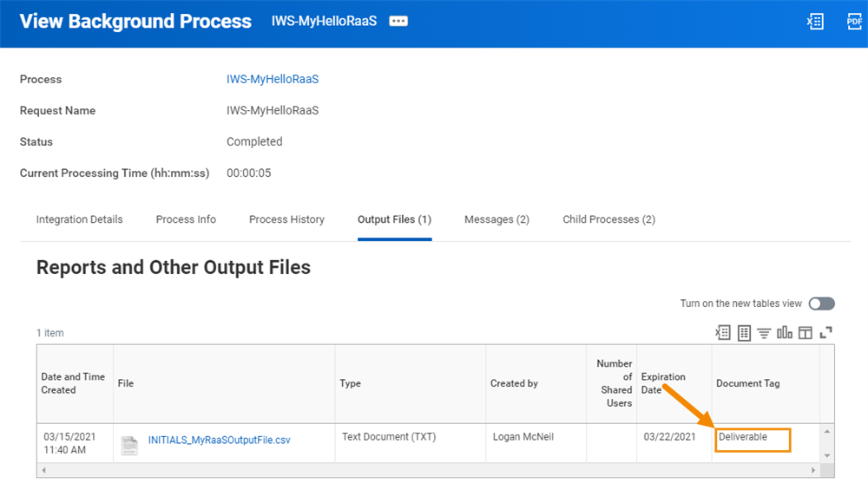Open the table worksheet view icon

(x=744, y=332)
